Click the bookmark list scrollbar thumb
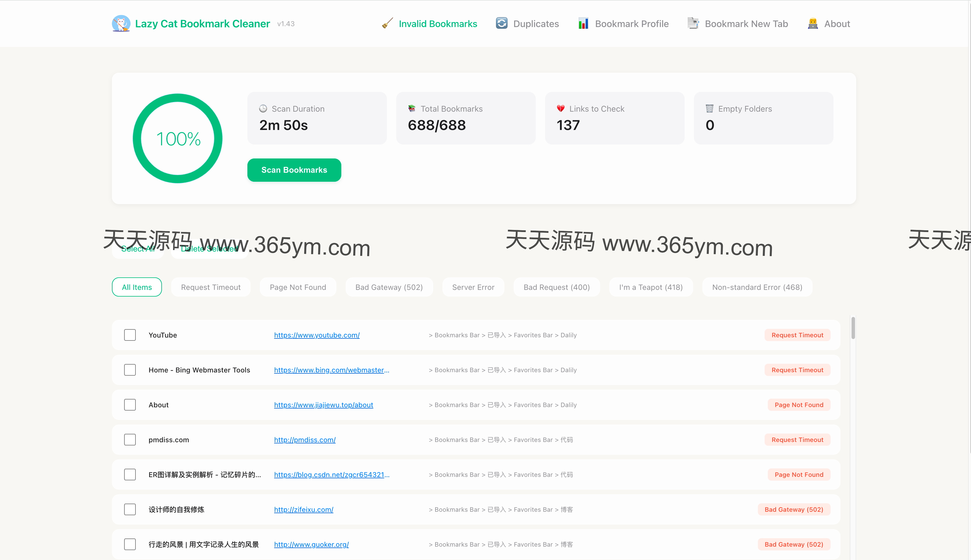Image resolution: width=971 pixels, height=560 pixels. click(853, 328)
